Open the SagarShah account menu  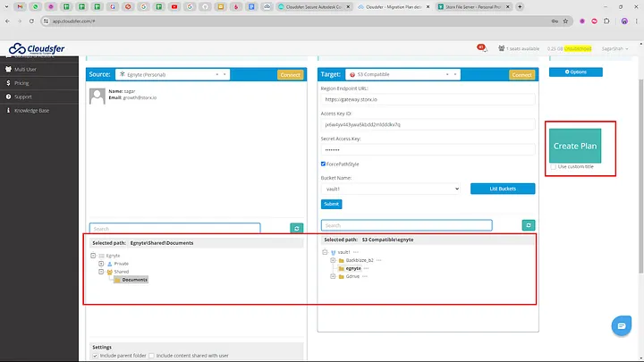614,48
